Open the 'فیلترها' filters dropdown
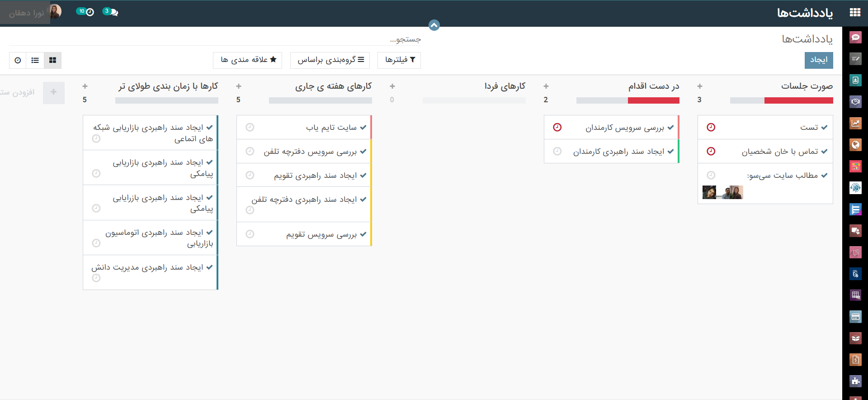The image size is (868, 400). coord(400,60)
